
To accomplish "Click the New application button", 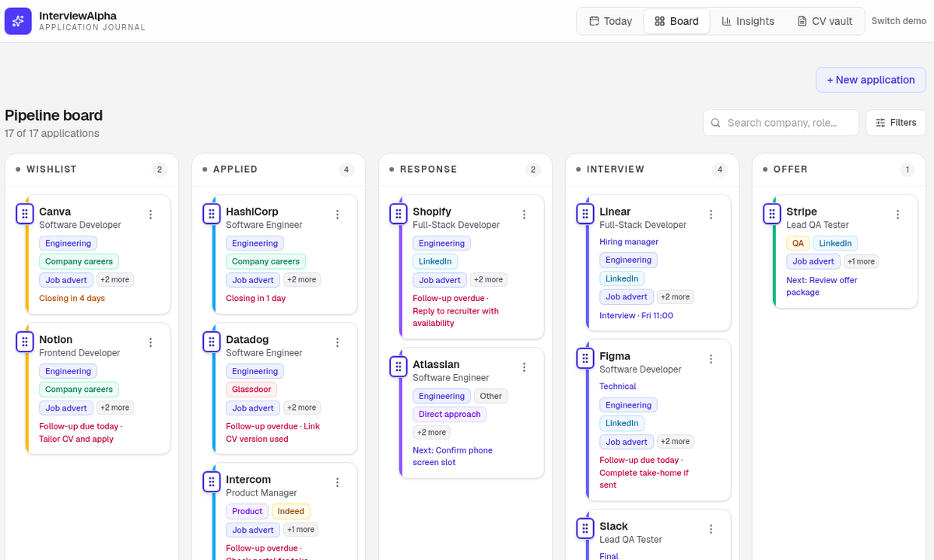I will (x=871, y=80).
